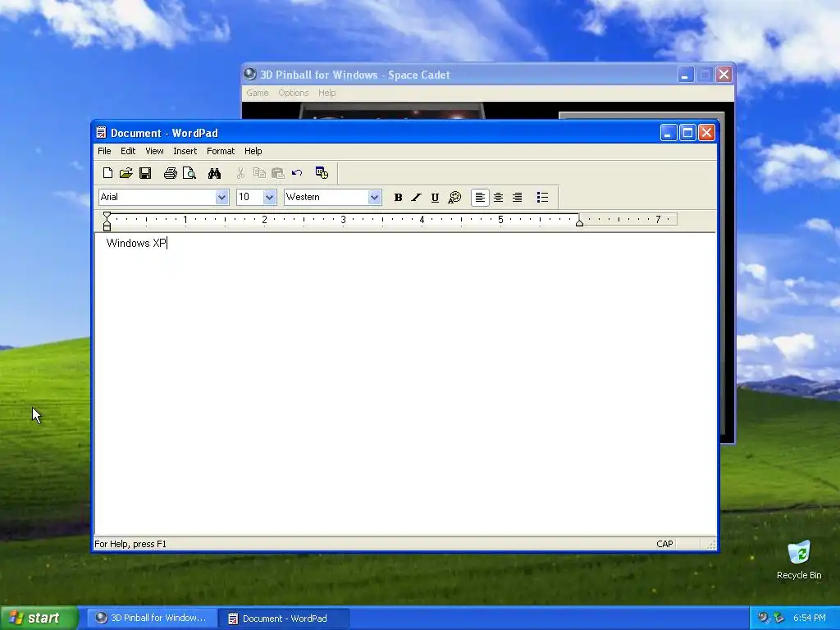This screenshot has width=840, height=630.
Task: Click the first system tray icon
Action: 763,618
